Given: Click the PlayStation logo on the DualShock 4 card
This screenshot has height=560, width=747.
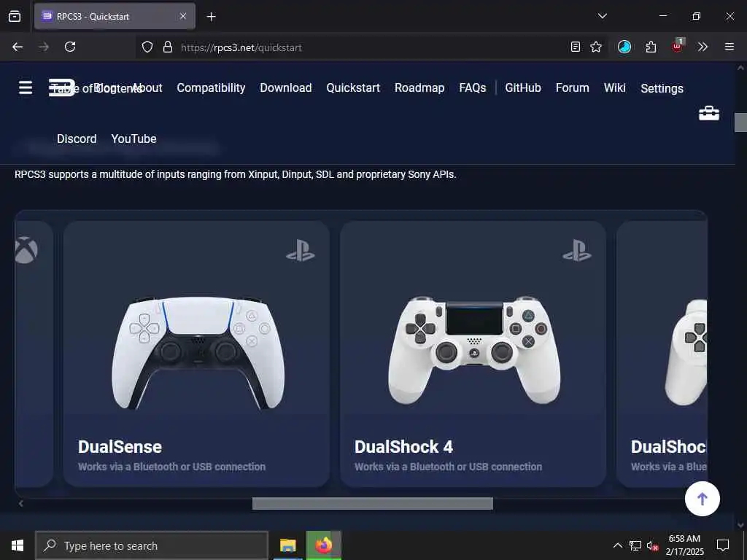Looking at the screenshot, I should pos(577,251).
